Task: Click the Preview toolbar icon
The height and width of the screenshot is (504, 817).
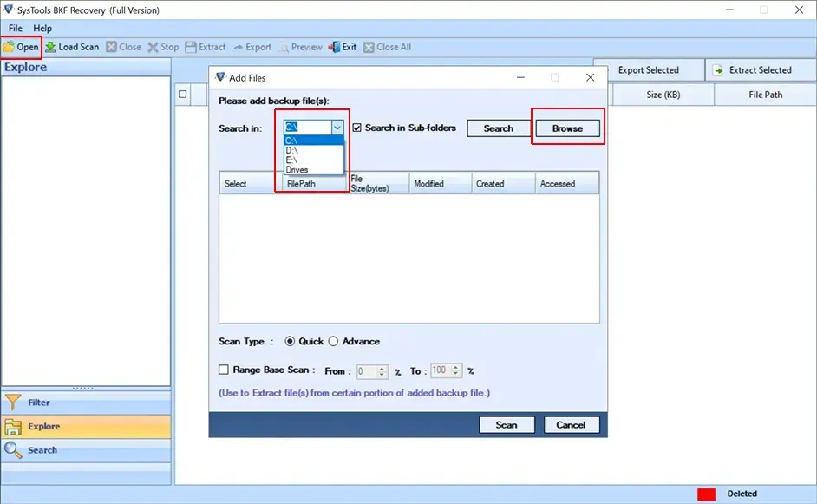Action: tap(284, 47)
